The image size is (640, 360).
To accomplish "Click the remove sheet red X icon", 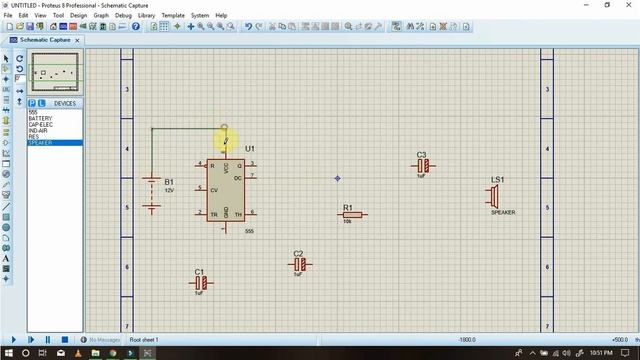I will click(443, 27).
